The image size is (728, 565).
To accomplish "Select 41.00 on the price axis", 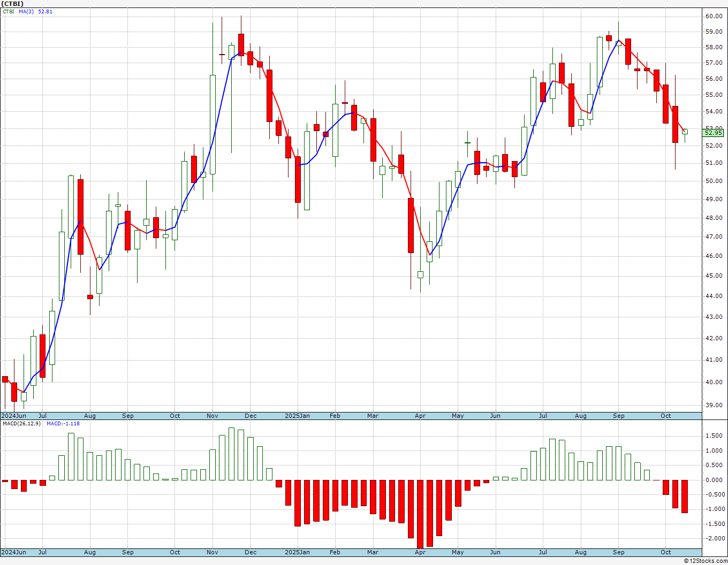I will click(x=714, y=360).
